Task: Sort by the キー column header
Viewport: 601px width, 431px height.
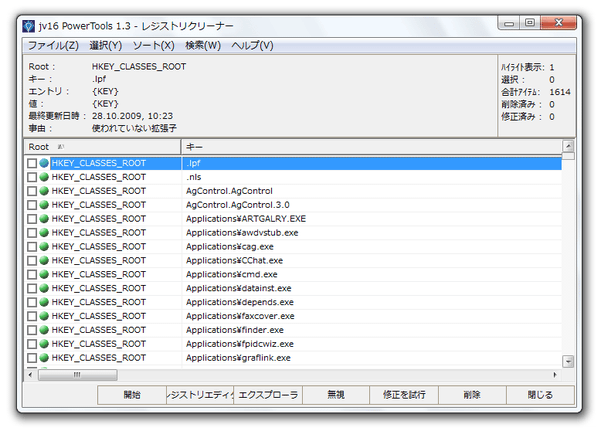Action: (x=371, y=147)
